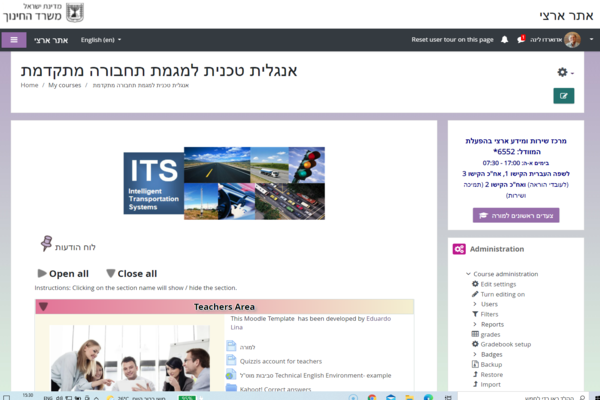The image size is (600, 400).
Task: Open the notifications bell
Action: pyautogui.click(x=504, y=39)
